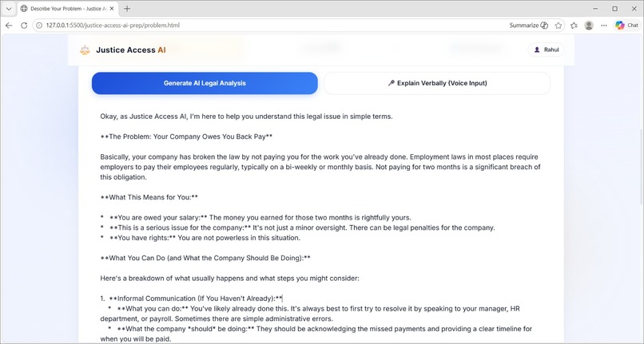Click the opening line 'Okay, as Justice Access AI'
Image resolution: width=644 pixels, height=344 pixels.
click(246, 117)
